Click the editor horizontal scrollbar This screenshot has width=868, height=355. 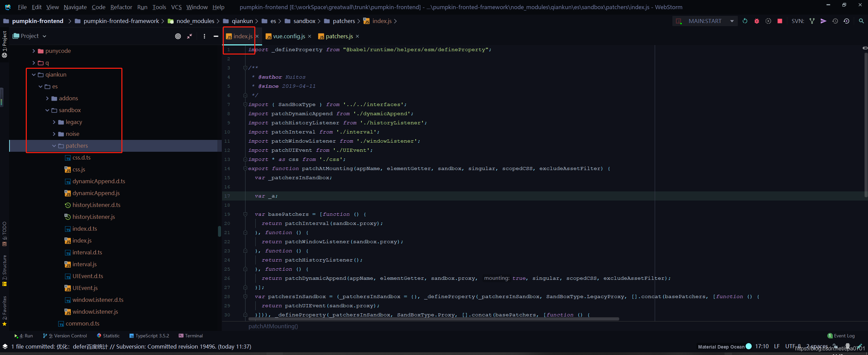click(x=434, y=319)
